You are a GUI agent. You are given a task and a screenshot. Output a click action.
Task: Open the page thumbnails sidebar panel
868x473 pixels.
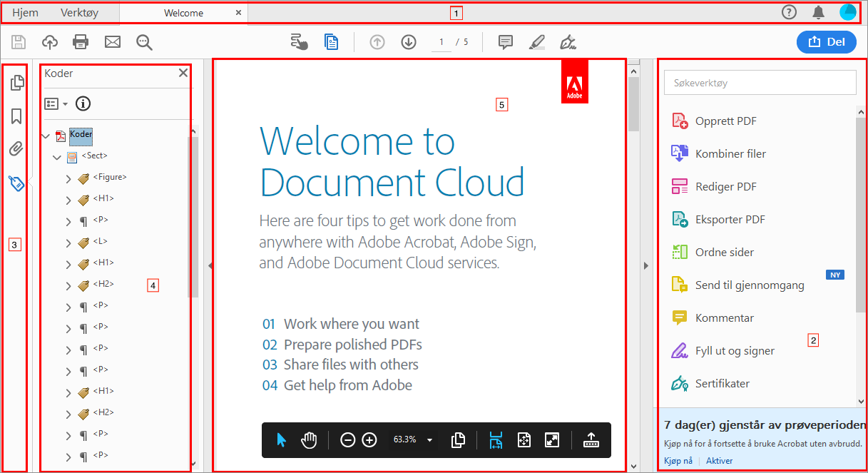point(17,83)
